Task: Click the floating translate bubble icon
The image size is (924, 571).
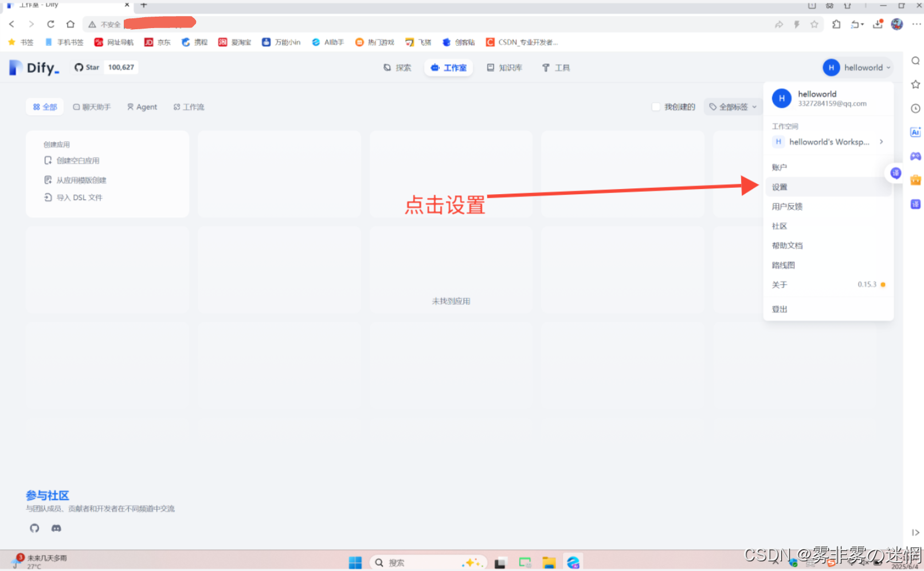Action: point(895,173)
